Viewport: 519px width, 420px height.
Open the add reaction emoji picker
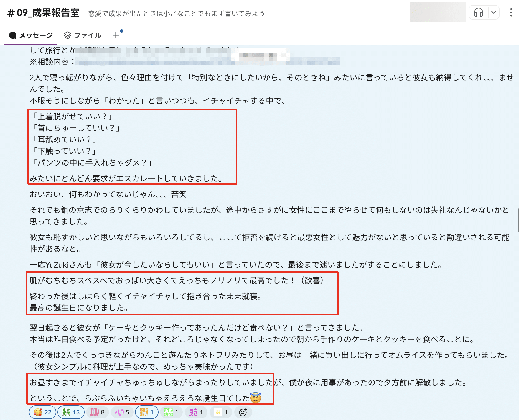[x=243, y=412]
